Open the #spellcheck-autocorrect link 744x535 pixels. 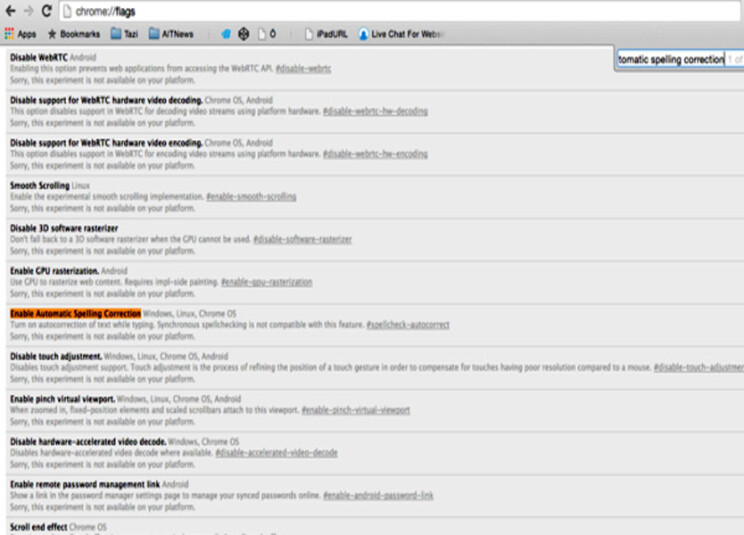coord(408,325)
